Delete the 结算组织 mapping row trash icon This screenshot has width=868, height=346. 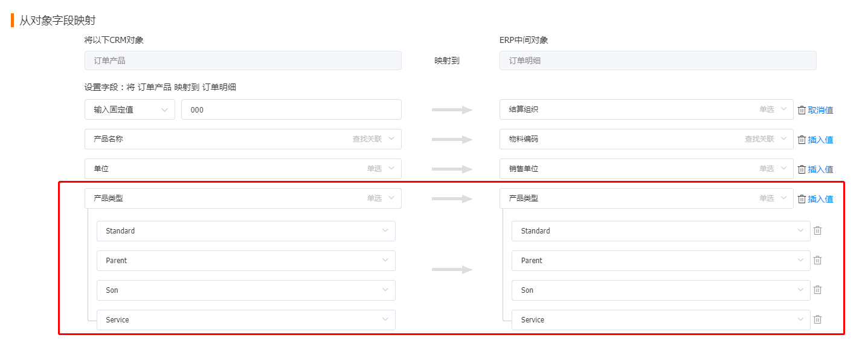tap(802, 110)
